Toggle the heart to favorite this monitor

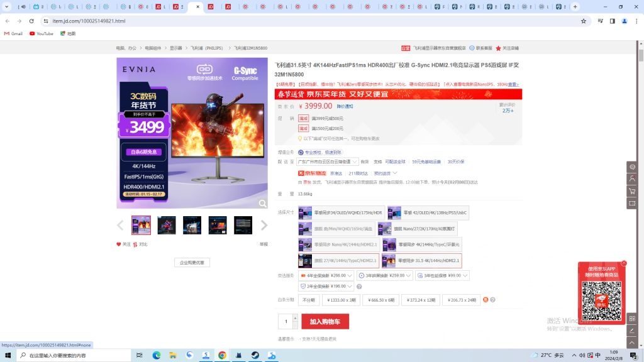coord(118,244)
